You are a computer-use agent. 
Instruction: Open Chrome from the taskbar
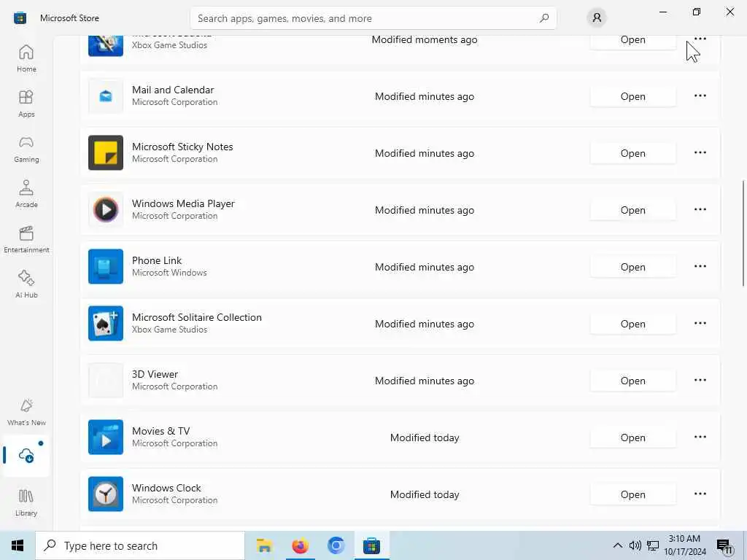coord(336,545)
